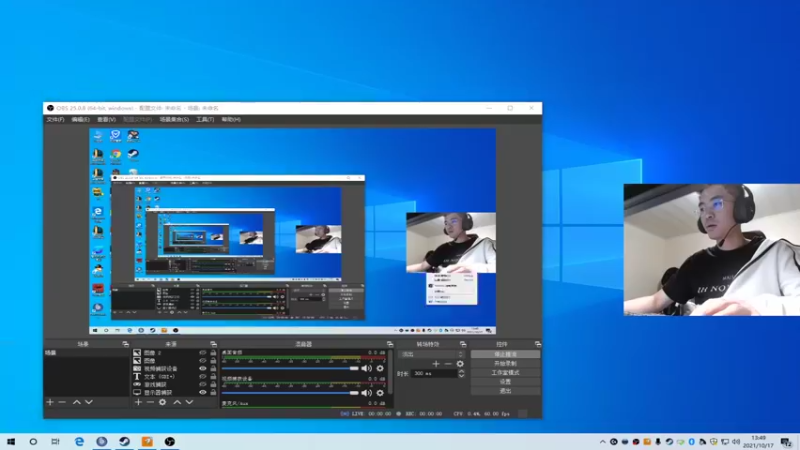The height and width of the screenshot is (450, 800).
Task: Open the 工具(T) menu
Action: [x=205, y=119]
